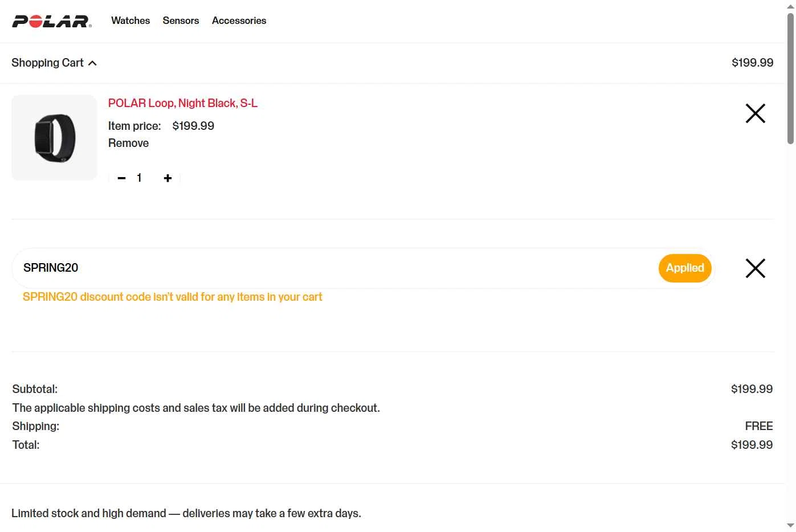The height and width of the screenshot is (532, 796).
Task: Select the FREE shipping value
Action: coord(759,426)
